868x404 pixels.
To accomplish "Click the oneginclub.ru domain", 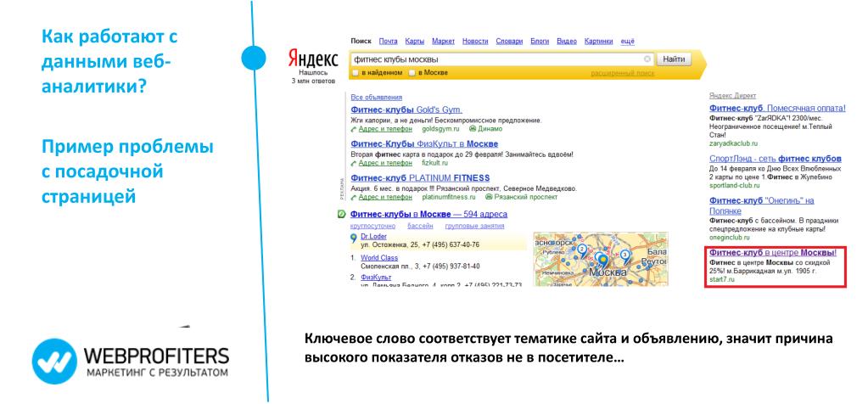I will (730, 238).
